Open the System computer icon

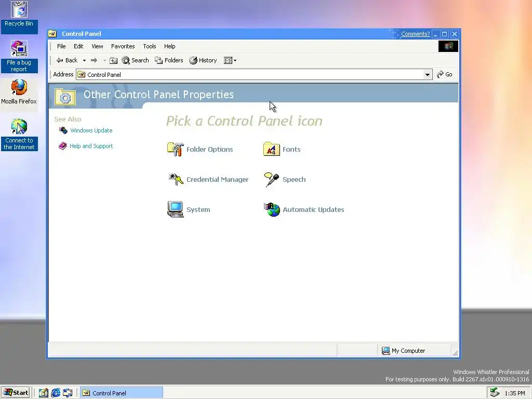(x=176, y=209)
